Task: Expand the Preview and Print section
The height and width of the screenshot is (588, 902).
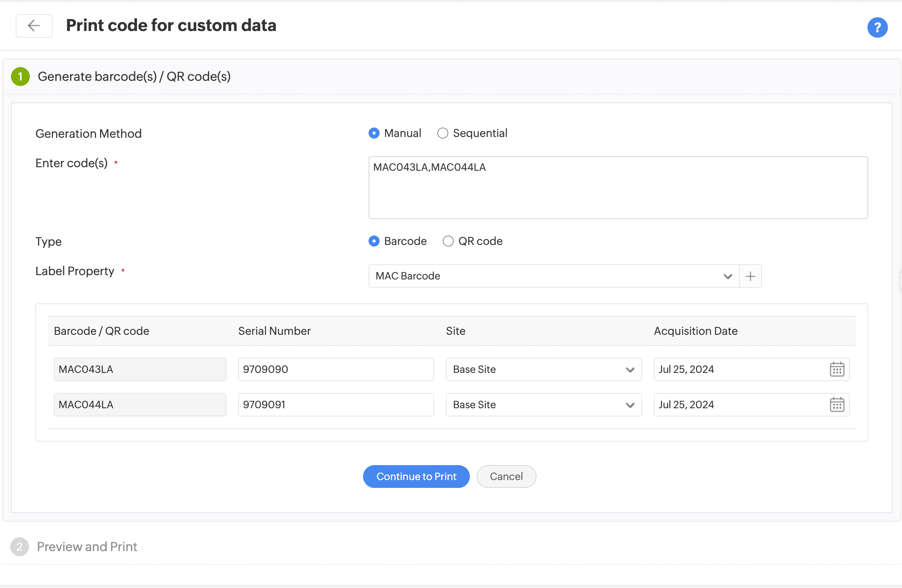Action: pyautogui.click(x=87, y=547)
